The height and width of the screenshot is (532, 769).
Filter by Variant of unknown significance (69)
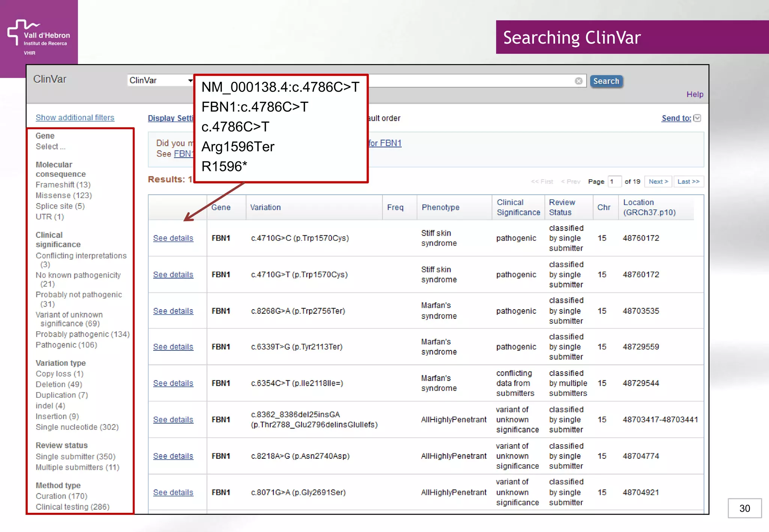point(69,319)
